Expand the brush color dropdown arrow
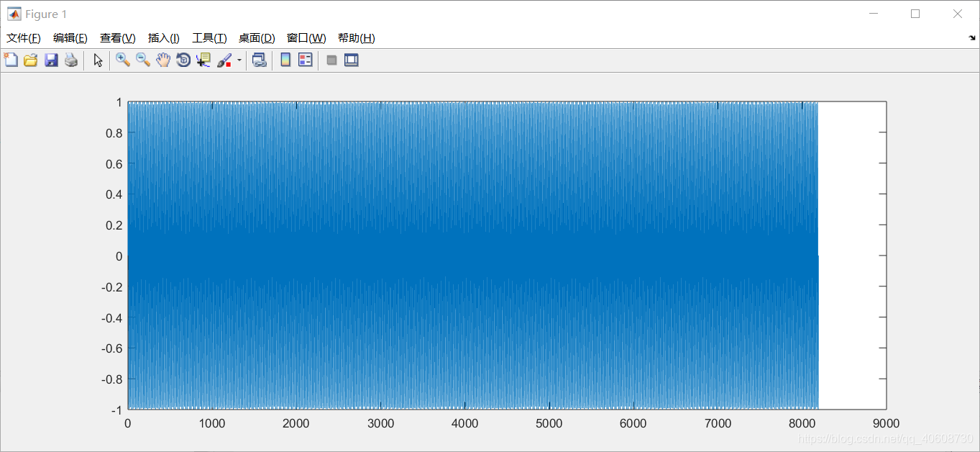980x452 pixels. [x=239, y=60]
